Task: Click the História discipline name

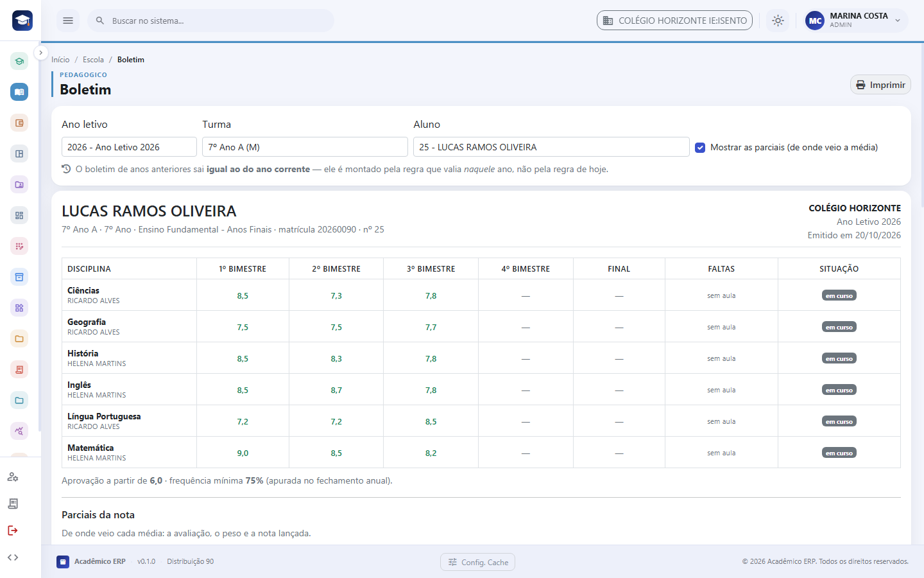Action: coord(83,353)
